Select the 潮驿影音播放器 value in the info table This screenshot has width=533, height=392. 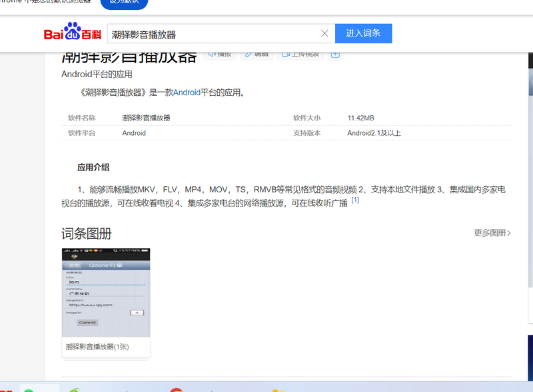(x=146, y=118)
